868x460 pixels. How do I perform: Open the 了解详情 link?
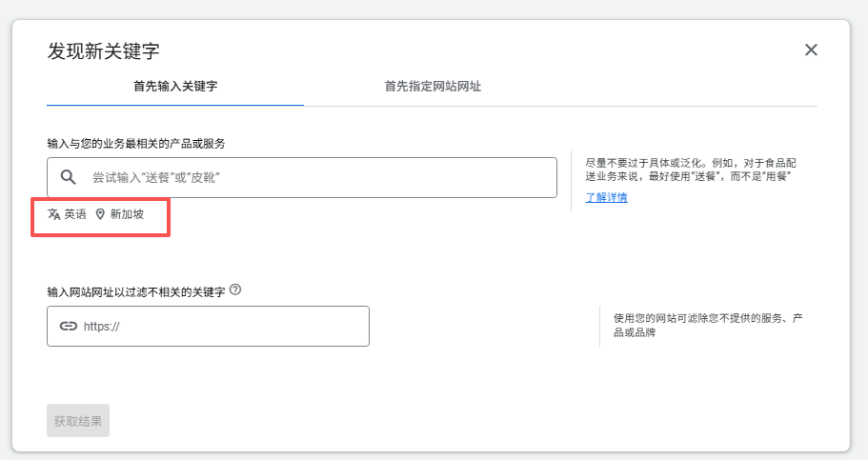point(606,197)
